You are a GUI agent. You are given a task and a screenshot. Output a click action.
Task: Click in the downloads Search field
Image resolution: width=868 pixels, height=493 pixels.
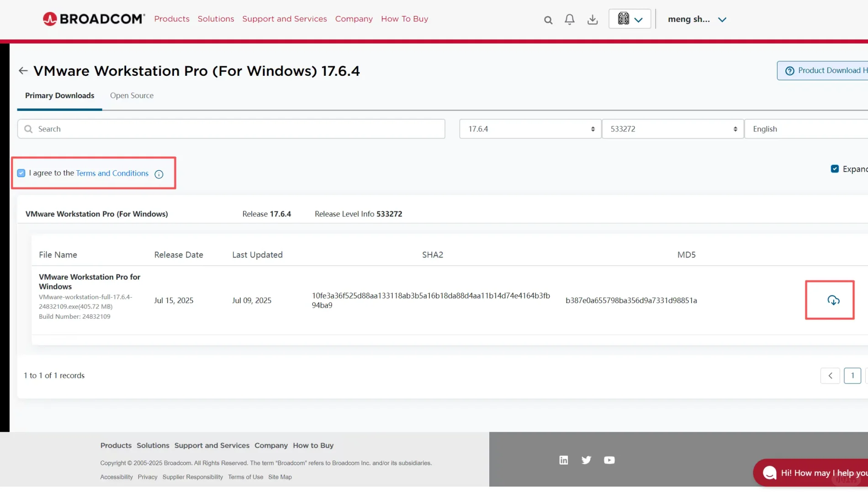[x=231, y=129]
